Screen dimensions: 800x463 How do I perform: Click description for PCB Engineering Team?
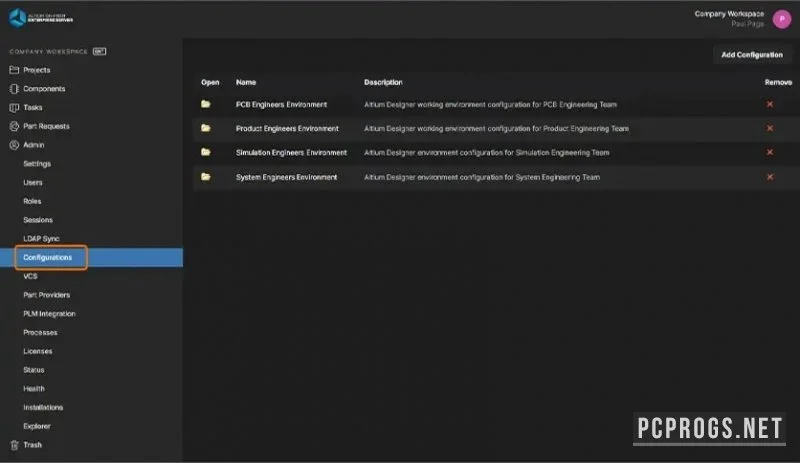point(490,104)
